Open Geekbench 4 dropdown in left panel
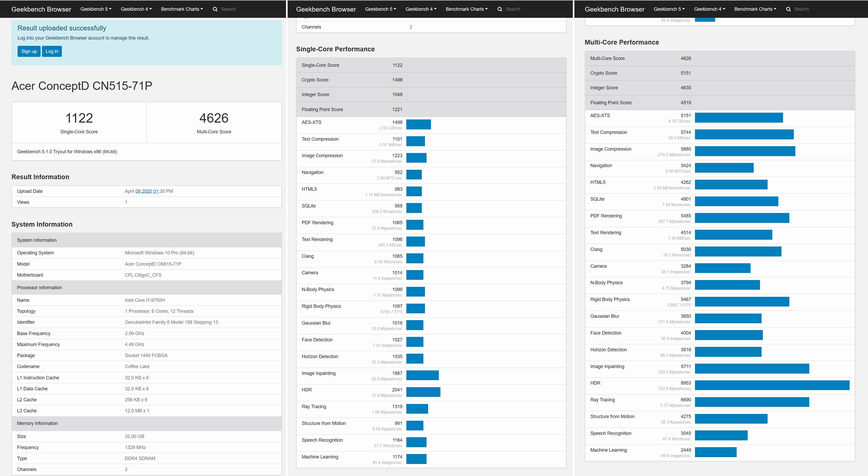 pyautogui.click(x=136, y=9)
